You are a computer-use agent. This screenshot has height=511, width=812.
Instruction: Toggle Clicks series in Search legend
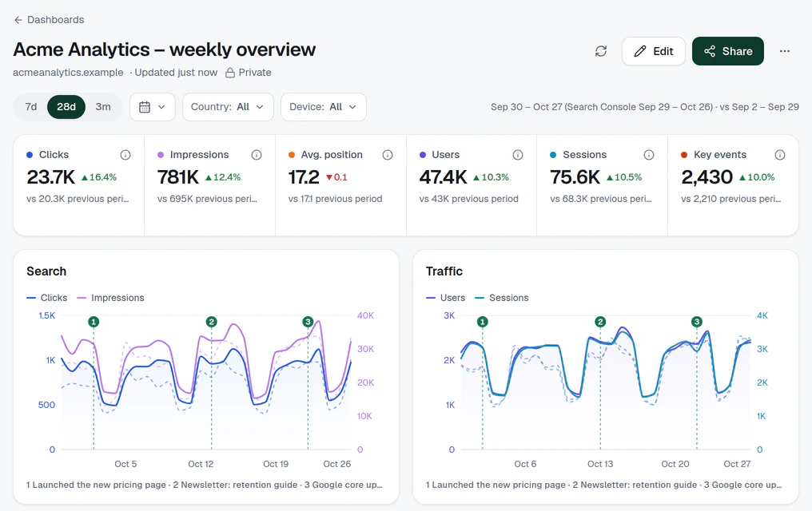point(46,298)
